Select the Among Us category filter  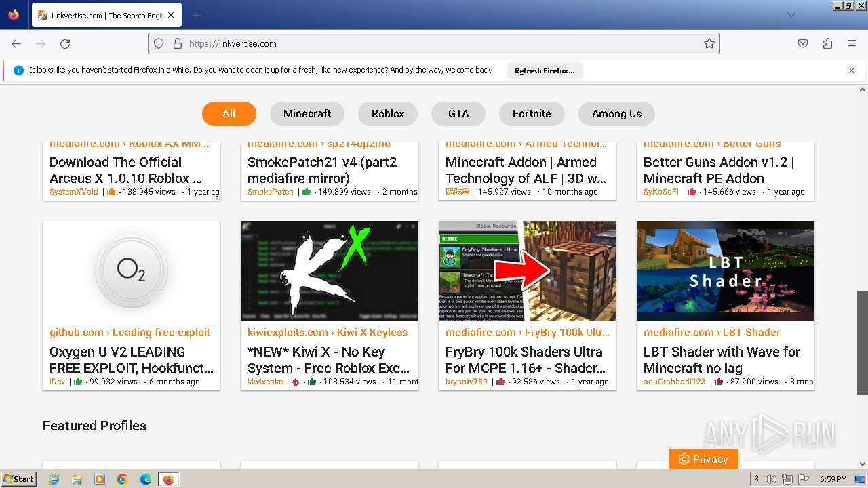[616, 114]
